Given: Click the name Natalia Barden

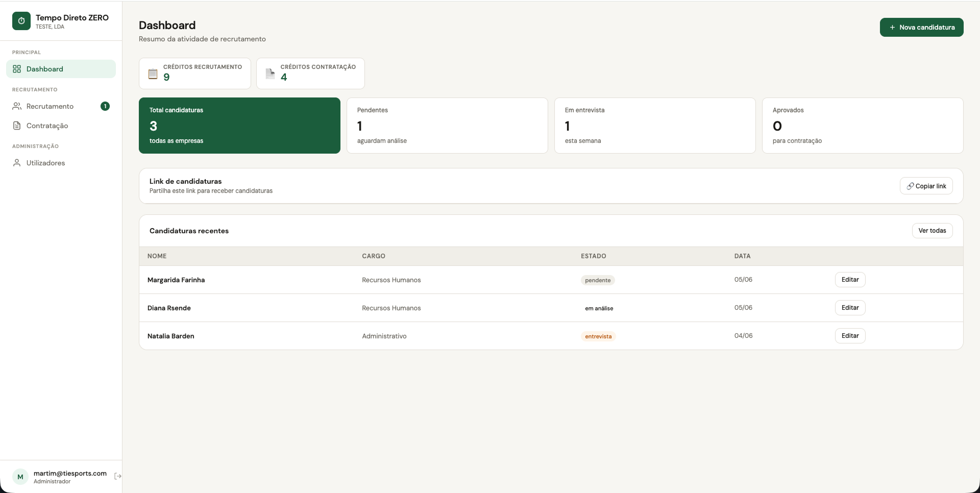Looking at the screenshot, I should [170, 336].
